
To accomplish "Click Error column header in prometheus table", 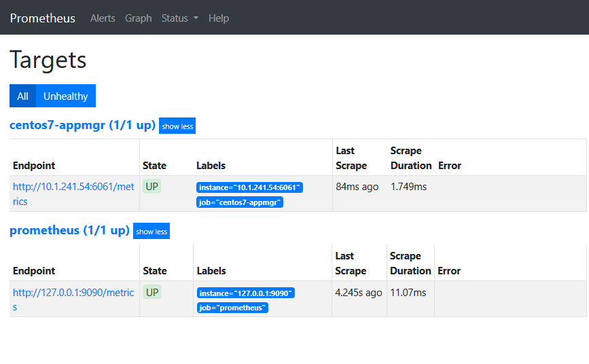I will click(x=449, y=271).
